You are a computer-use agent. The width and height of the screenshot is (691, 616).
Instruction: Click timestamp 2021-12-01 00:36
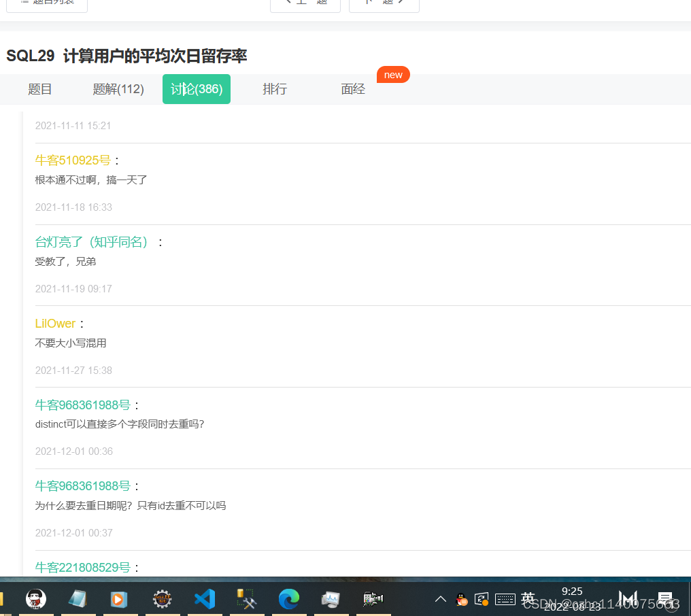pyautogui.click(x=74, y=451)
